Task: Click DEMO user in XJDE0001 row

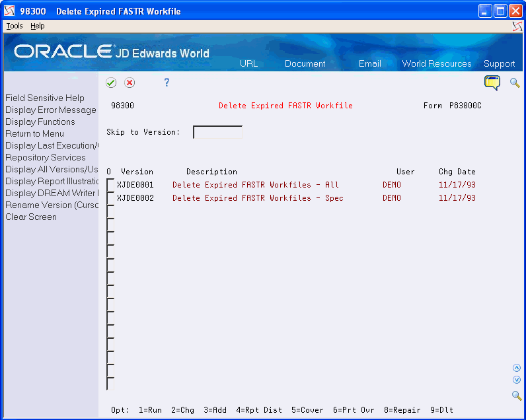Action: tap(392, 185)
